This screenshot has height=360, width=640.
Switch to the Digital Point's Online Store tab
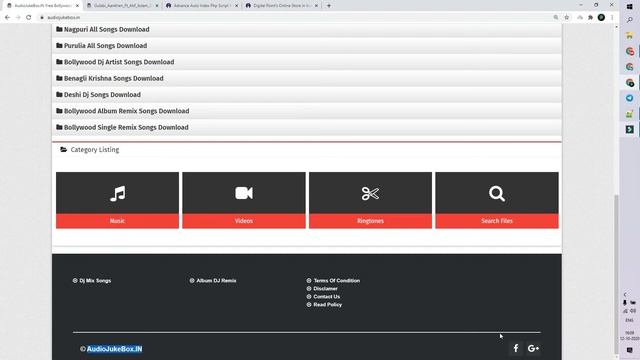[281, 6]
